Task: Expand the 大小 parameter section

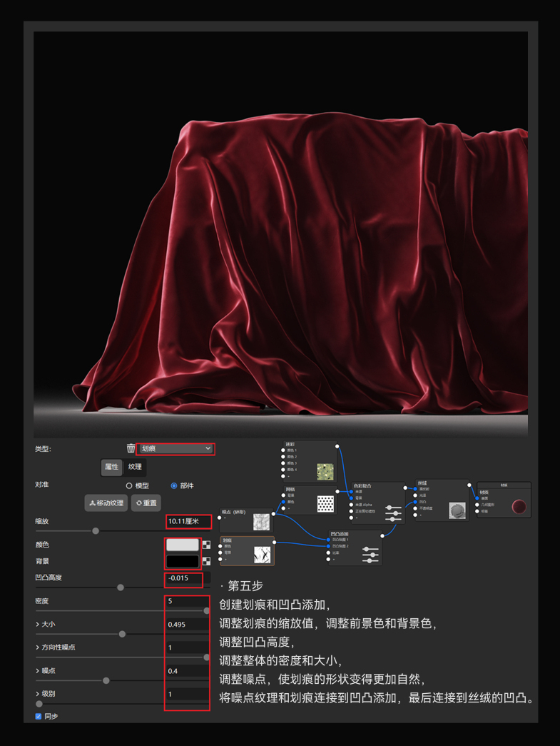Action: [38, 625]
